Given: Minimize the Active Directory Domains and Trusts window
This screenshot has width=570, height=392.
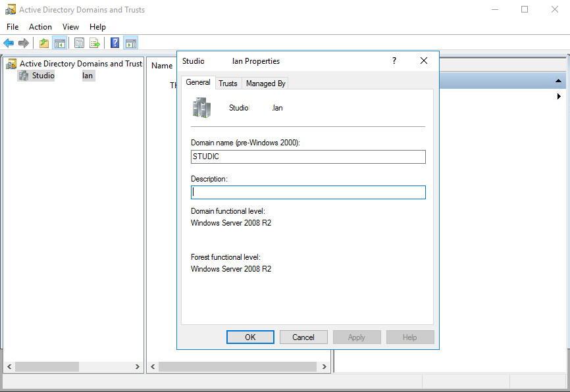Looking at the screenshot, I should click(x=495, y=9).
